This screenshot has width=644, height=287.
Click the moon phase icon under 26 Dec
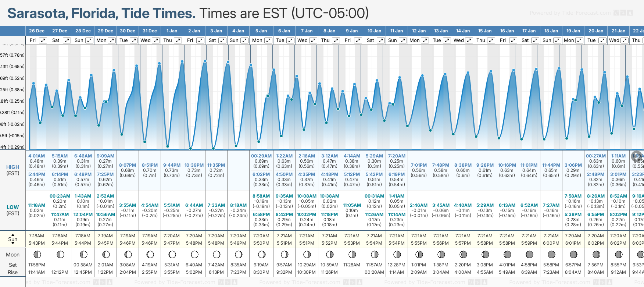click(37, 254)
